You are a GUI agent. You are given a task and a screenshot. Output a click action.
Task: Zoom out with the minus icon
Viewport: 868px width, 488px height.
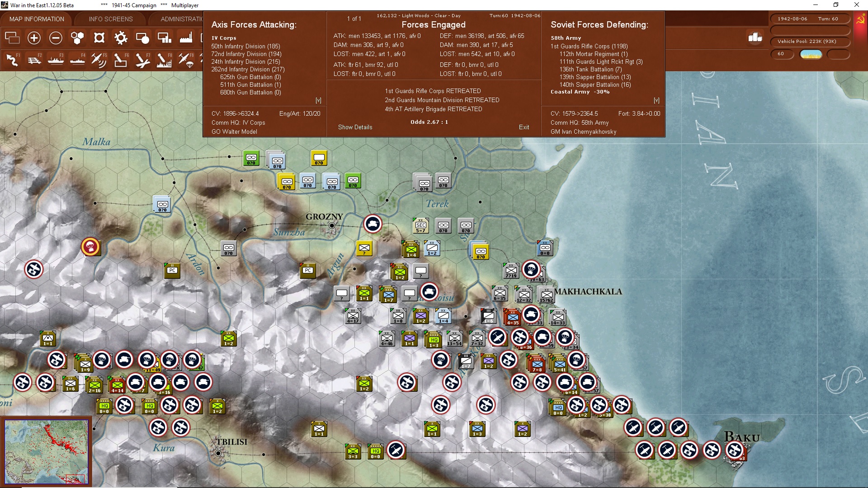pyautogui.click(x=56, y=38)
